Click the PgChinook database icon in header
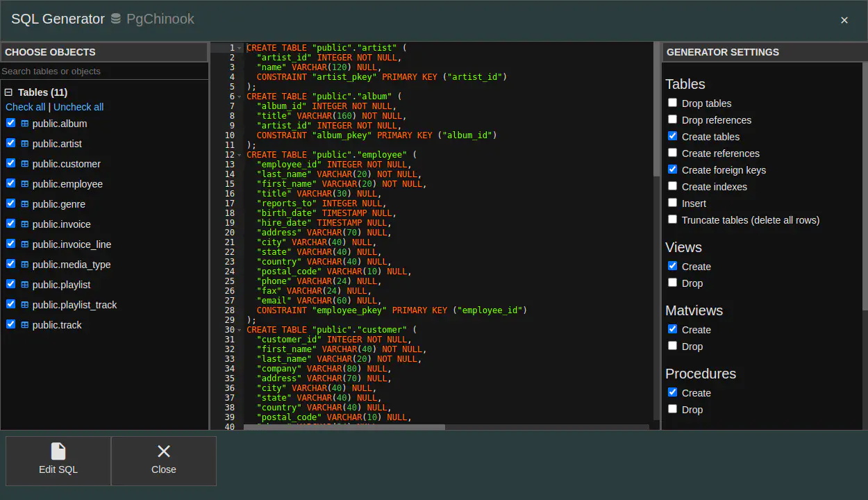This screenshot has width=868, height=500. click(x=116, y=19)
